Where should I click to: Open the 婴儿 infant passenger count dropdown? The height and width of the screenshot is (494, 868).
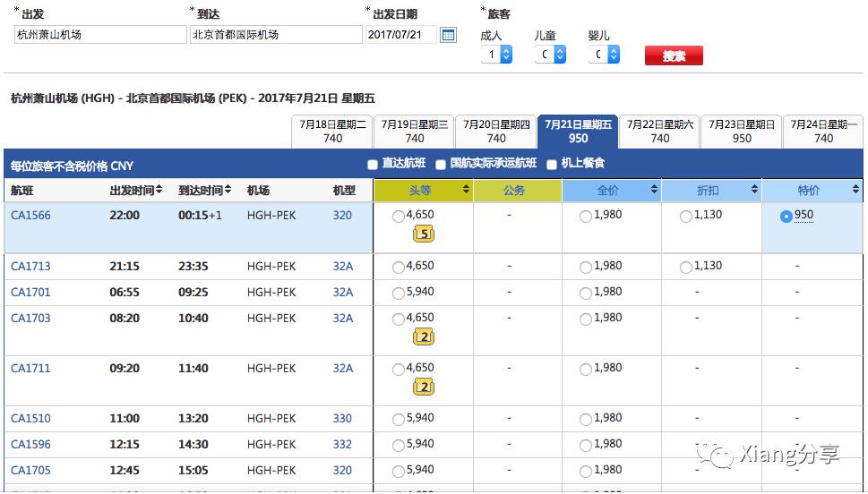coord(604,55)
